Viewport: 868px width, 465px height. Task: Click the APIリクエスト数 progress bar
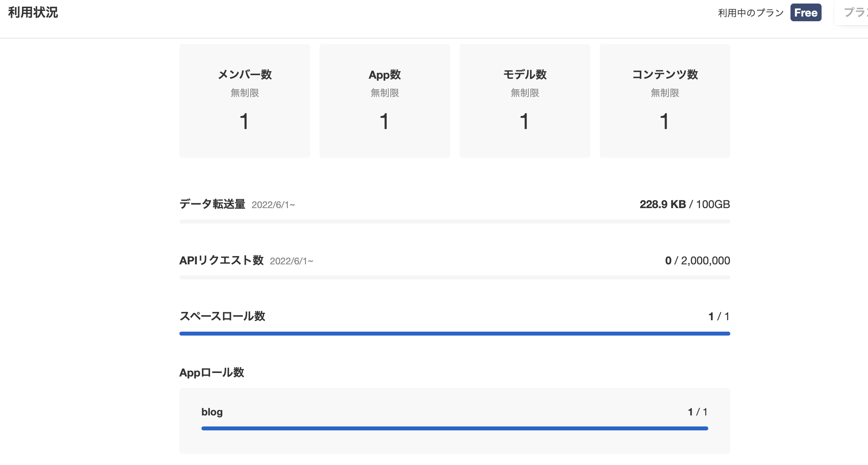[x=454, y=277]
